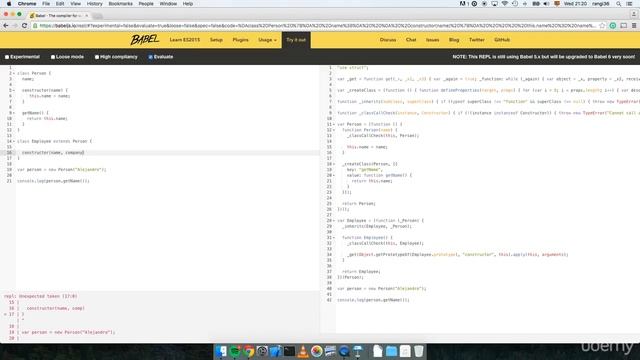
Task: Open the Twitter link
Action: [477, 40]
